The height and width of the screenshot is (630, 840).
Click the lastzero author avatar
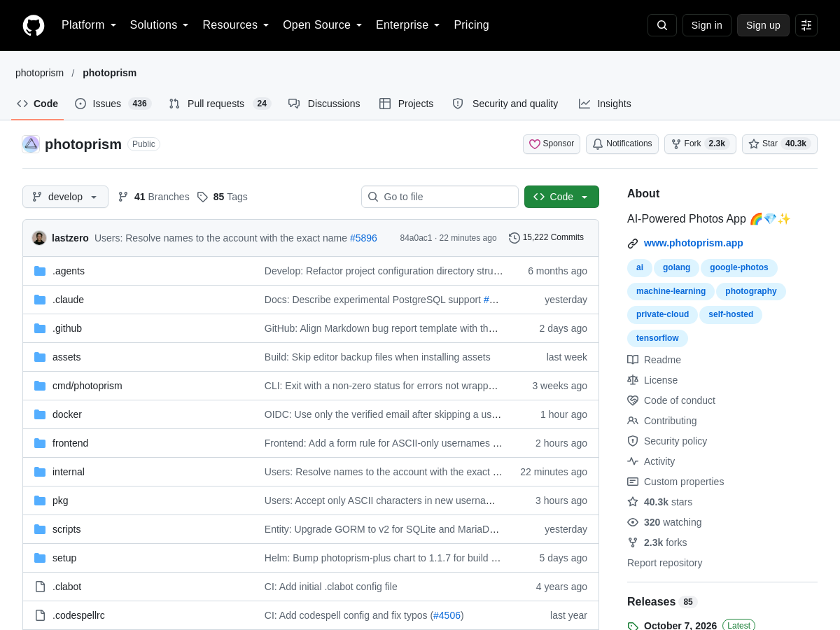coord(39,238)
